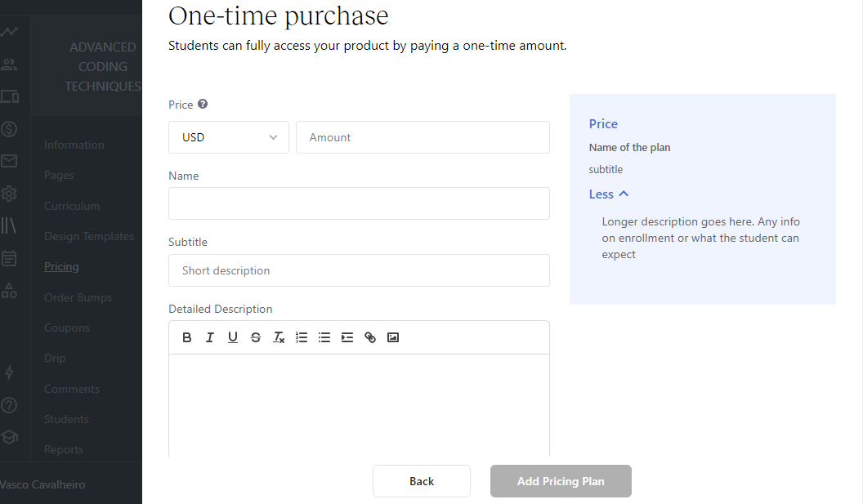
Task: Click the Back button
Action: click(422, 481)
